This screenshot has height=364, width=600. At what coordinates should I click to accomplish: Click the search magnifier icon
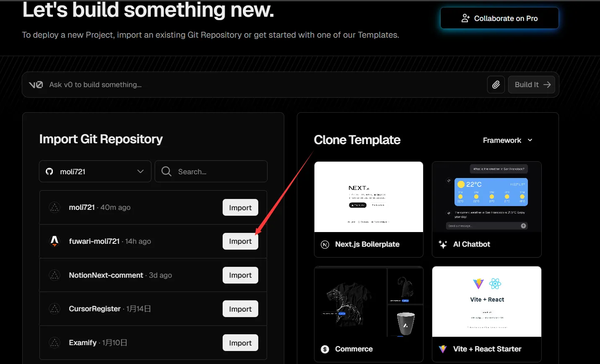(x=166, y=171)
